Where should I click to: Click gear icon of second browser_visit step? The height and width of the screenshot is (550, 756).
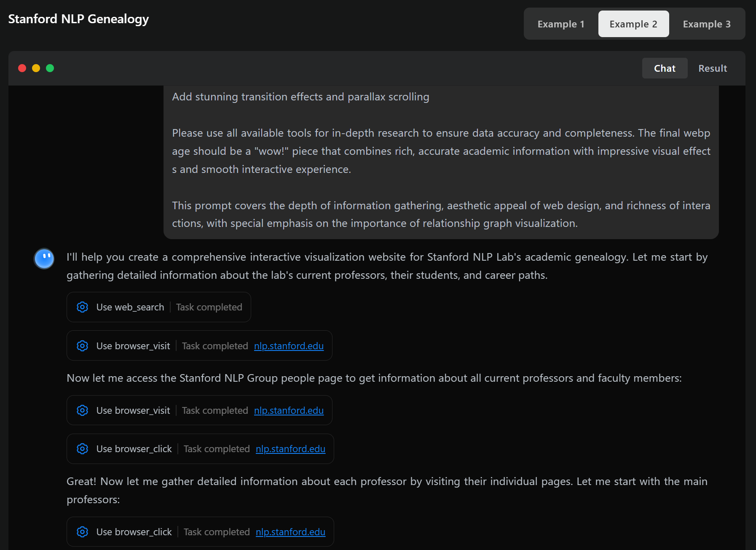[x=83, y=410]
